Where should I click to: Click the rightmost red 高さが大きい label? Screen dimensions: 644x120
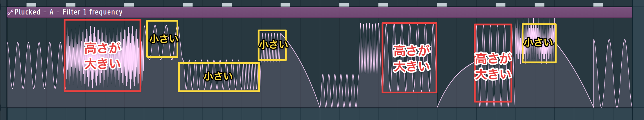(x=493, y=66)
